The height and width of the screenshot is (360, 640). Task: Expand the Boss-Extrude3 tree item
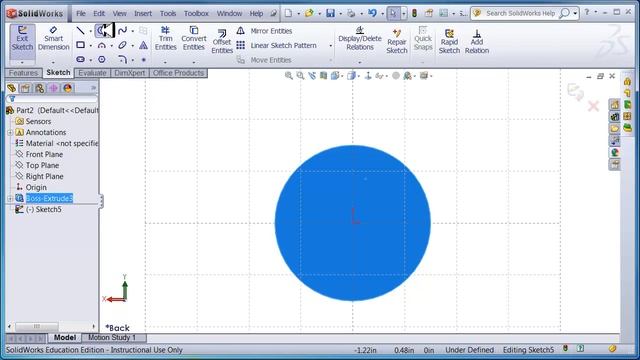(10, 199)
